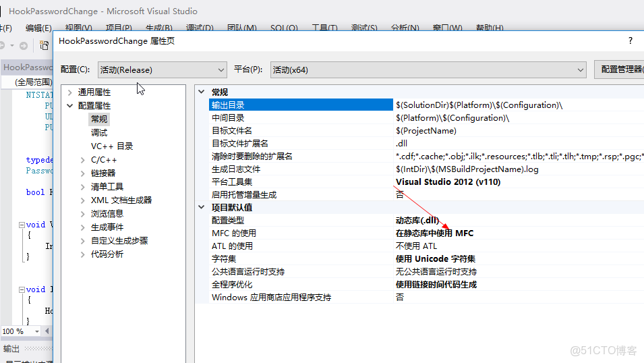Click the $(ProjectName) value
This screenshot has width=644, height=363.
(426, 131)
